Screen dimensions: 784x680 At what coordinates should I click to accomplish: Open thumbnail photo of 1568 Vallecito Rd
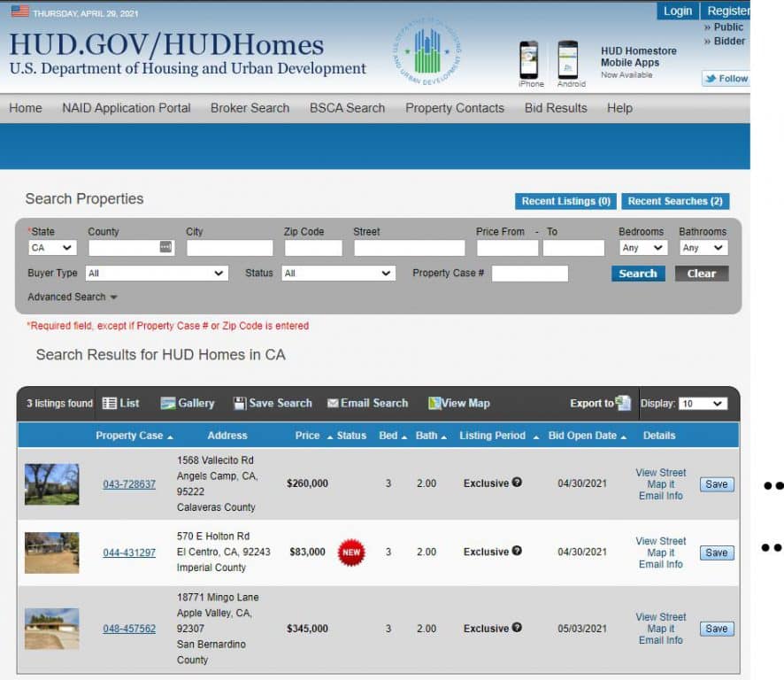52,483
